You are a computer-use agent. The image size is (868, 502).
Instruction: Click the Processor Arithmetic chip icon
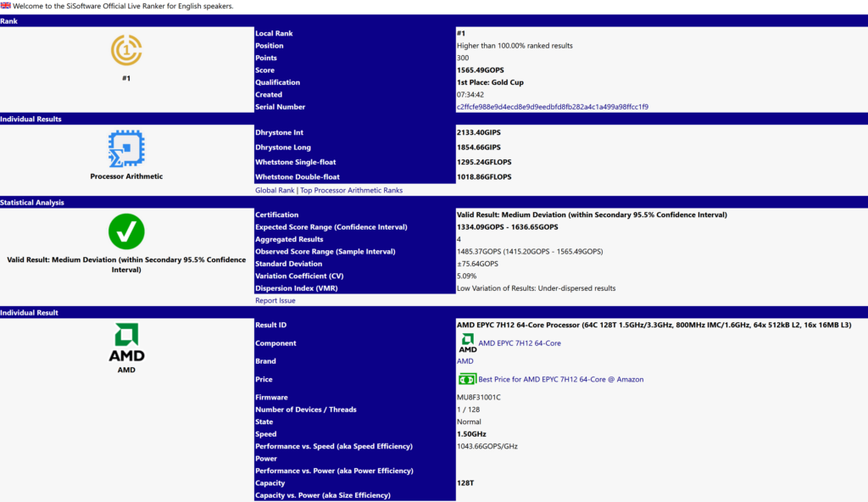[x=126, y=148]
